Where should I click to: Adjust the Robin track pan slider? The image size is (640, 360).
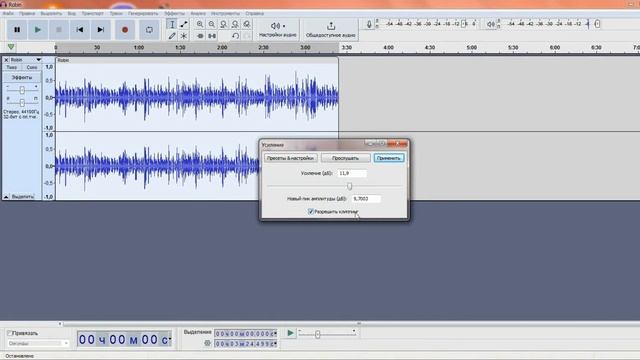[x=22, y=102]
